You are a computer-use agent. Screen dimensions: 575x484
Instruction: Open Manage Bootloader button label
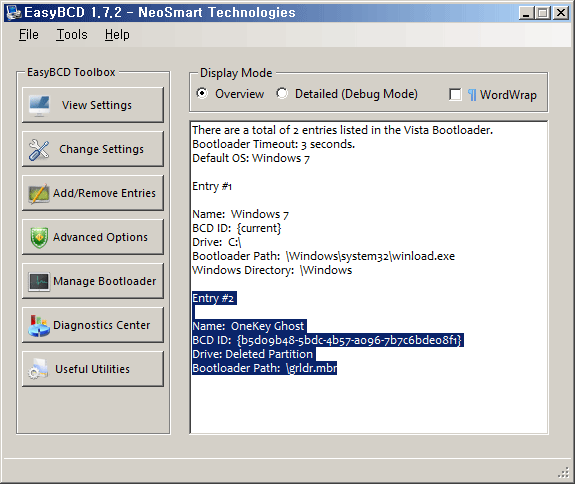coord(105,281)
